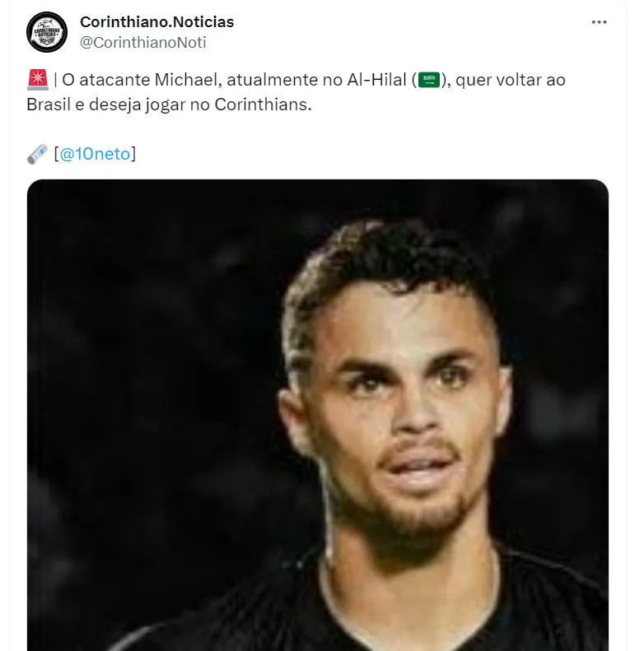Open the Corinthiano.Noticias display name
The image size is (644, 651).
[x=156, y=22]
